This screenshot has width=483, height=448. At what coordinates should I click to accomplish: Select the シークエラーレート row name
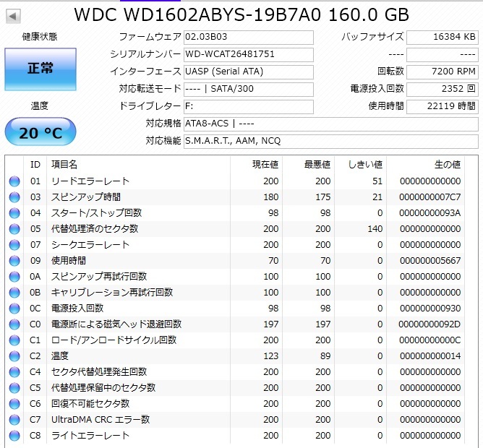coord(90,245)
